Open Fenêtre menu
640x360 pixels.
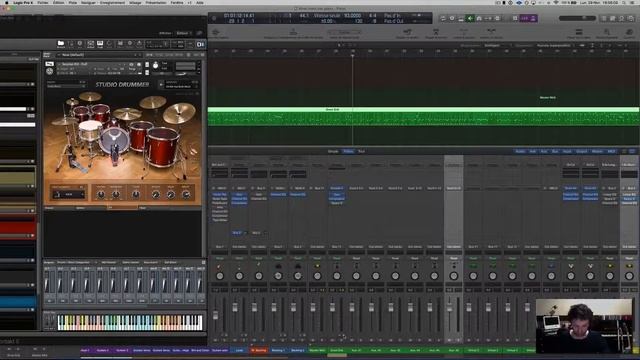(177, 2)
